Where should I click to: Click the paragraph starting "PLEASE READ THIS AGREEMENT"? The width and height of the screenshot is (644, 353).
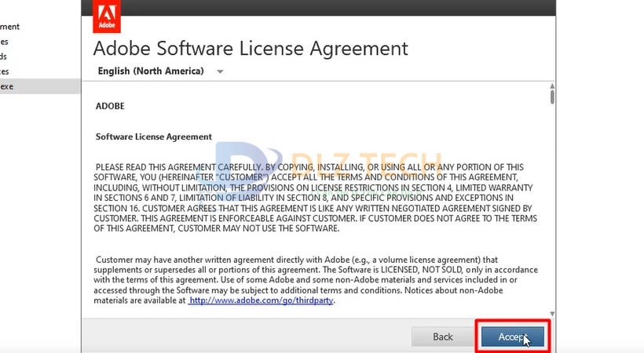(x=314, y=198)
